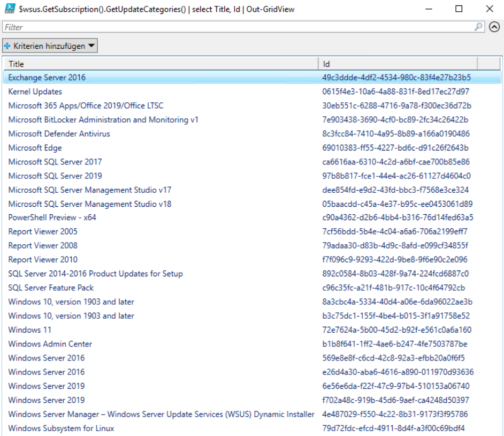Screen dimensions: 504x436
Task: Sort by the Id column header
Action: (x=398, y=64)
